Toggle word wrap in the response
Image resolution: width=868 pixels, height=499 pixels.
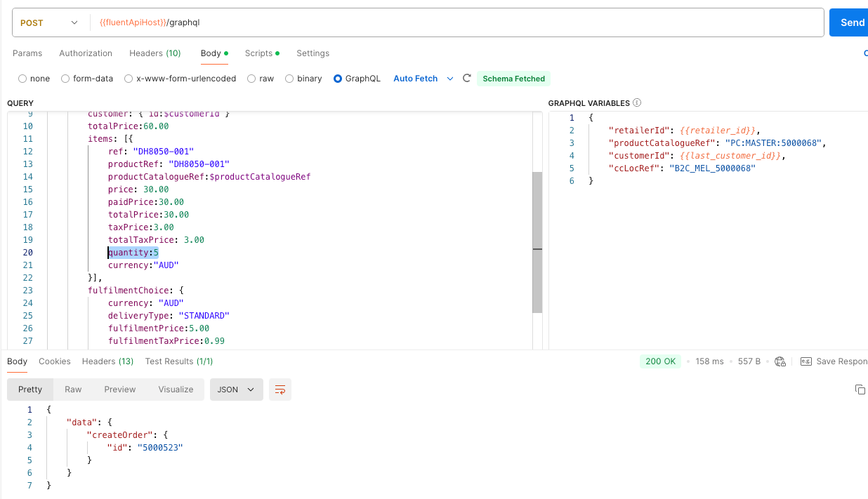280,390
